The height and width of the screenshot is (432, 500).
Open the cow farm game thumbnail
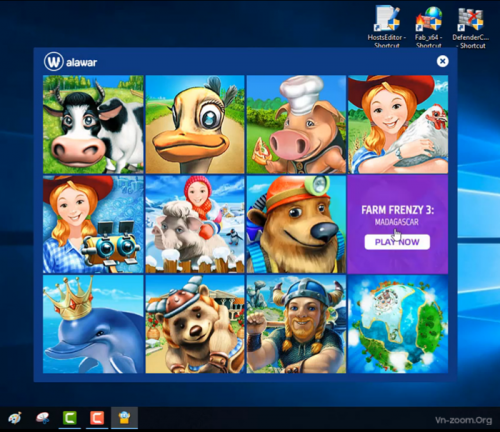pos(93,124)
